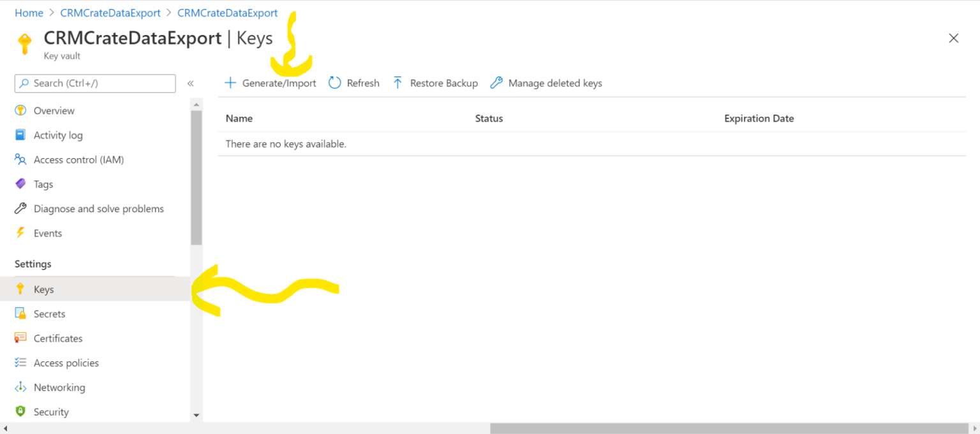This screenshot has height=434, width=980.
Task: Sort keys by Expiration Date column header
Action: click(759, 119)
